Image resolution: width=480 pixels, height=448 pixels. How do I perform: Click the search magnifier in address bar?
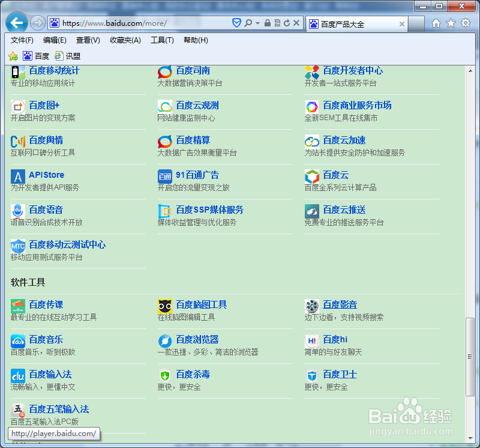[x=248, y=23]
